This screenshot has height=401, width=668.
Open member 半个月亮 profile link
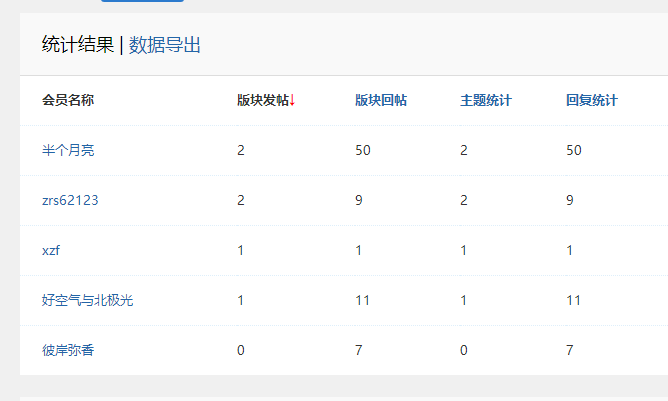point(68,150)
